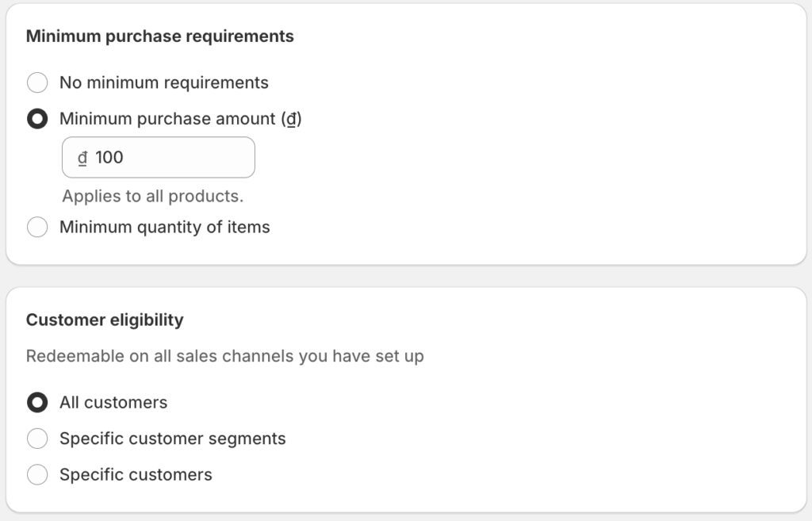Select the No minimum requirements radio circle
Screen dimensions: 812x521
point(37,82)
